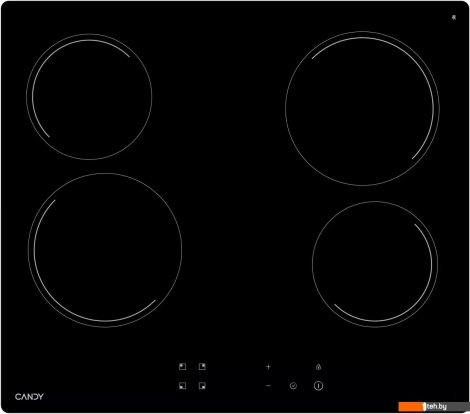Tap the power on/off button

(x=318, y=386)
